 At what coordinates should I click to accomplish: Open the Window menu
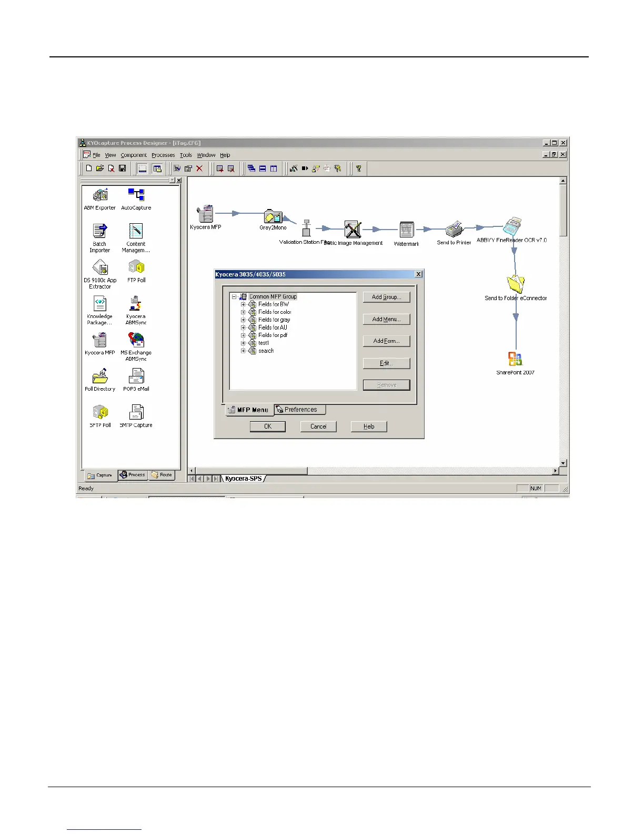206,155
